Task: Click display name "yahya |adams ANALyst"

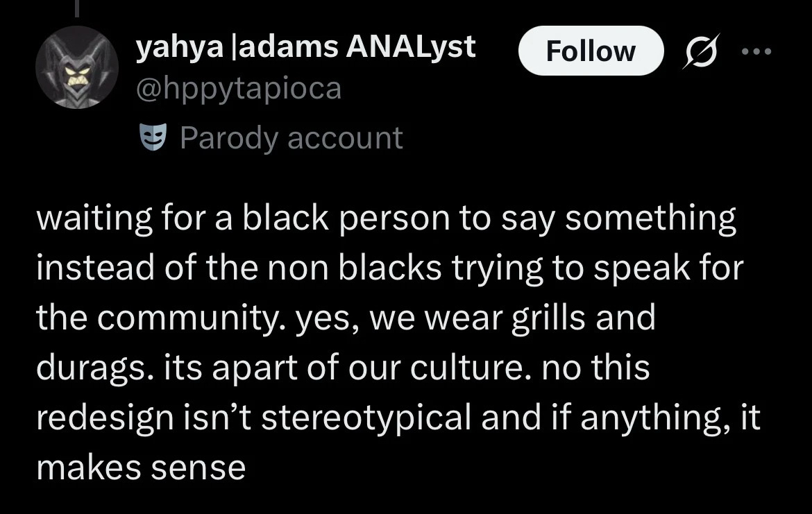Action: pyautogui.click(x=305, y=47)
